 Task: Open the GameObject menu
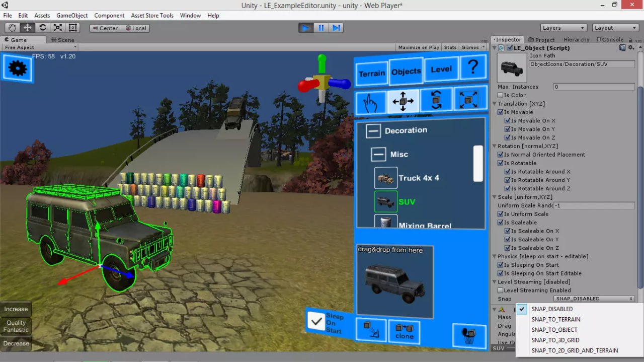[72, 16]
